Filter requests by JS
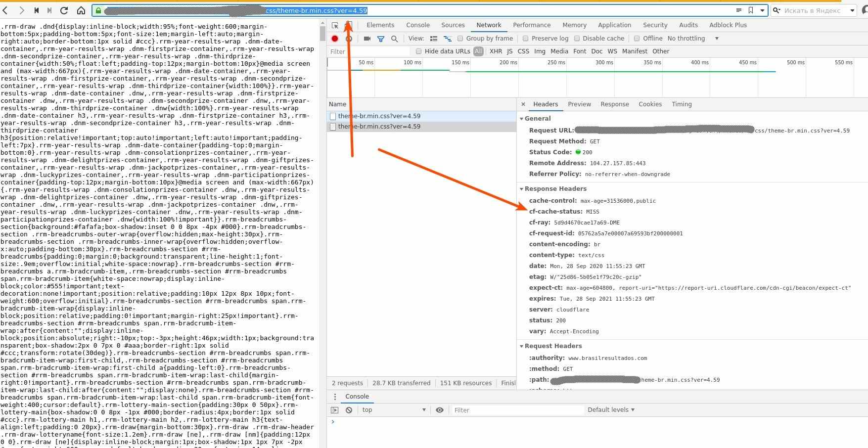The image size is (868, 448). [x=509, y=51]
